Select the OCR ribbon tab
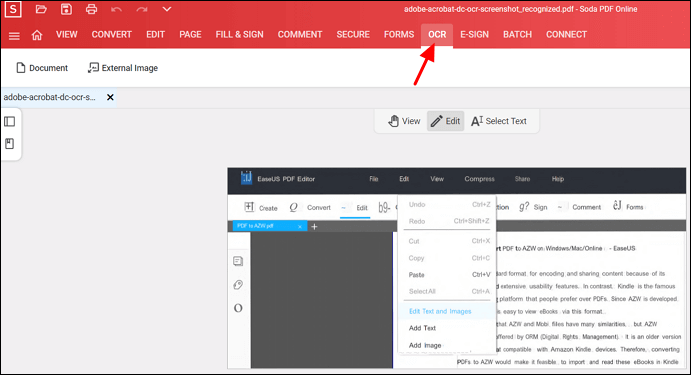The width and height of the screenshot is (691, 375). (437, 35)
